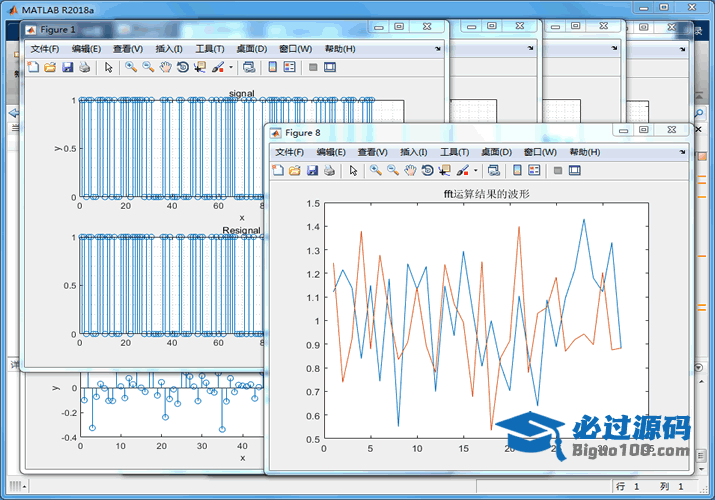Open 编辑(E) menu in Figure 8
This screenshot has width=715, height=500.
(331, 152)
